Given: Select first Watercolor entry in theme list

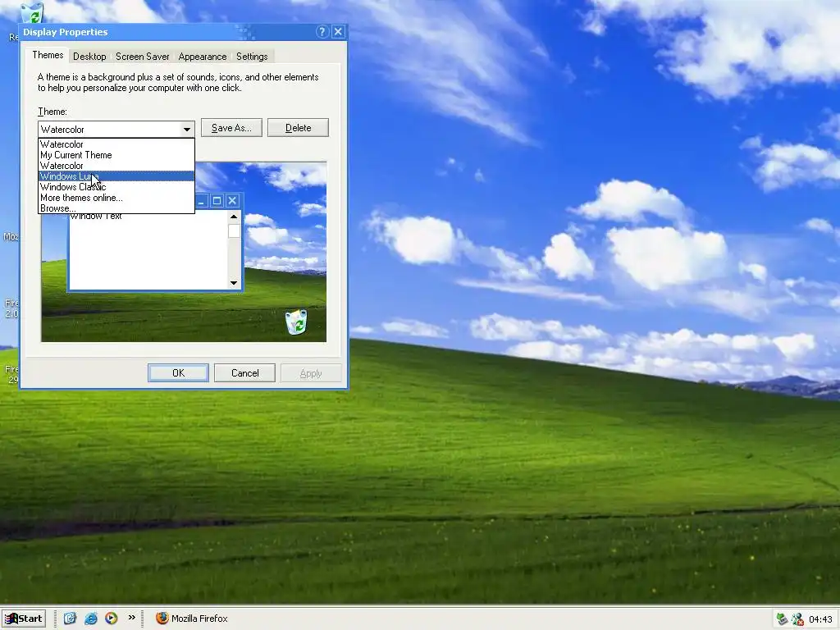Looking at the screenshot, I should click(116, 144).
